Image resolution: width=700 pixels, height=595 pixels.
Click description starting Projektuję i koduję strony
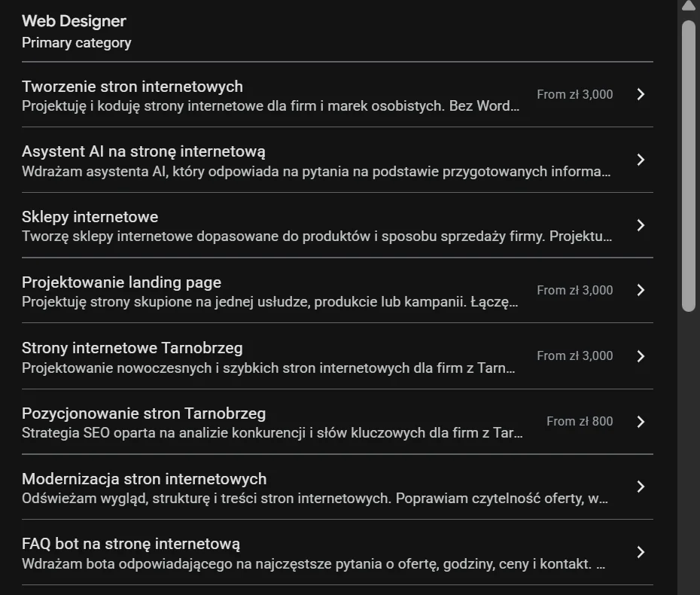coord(270,106)
